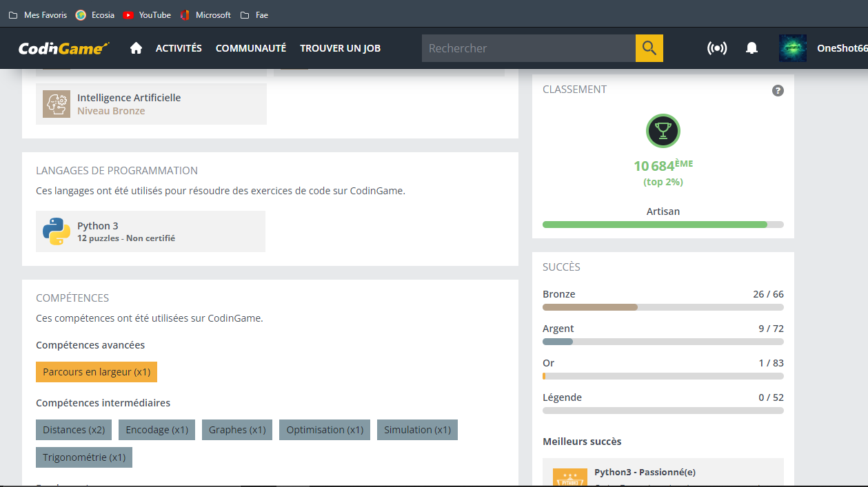Click the Légende achievements progress bar
The height and width of the screenshot is (487, 868).
663,411
